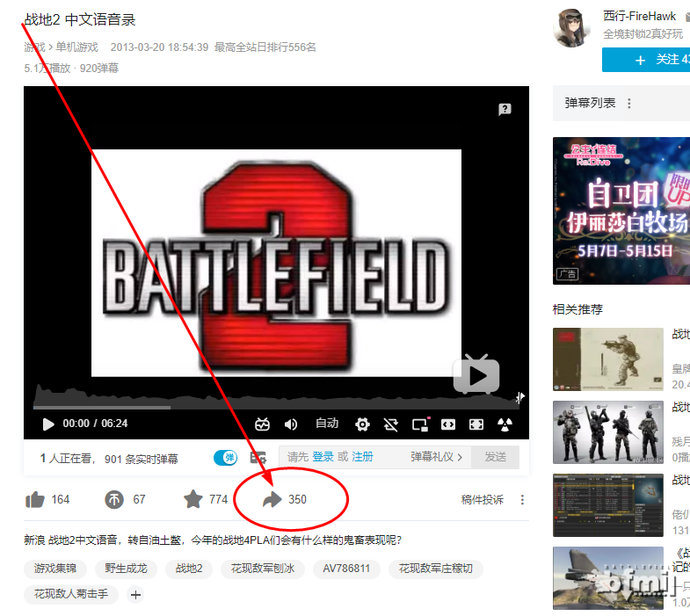Click the 注册 link
This screenshot has width=690, height=616.
[x=362, y=457]
